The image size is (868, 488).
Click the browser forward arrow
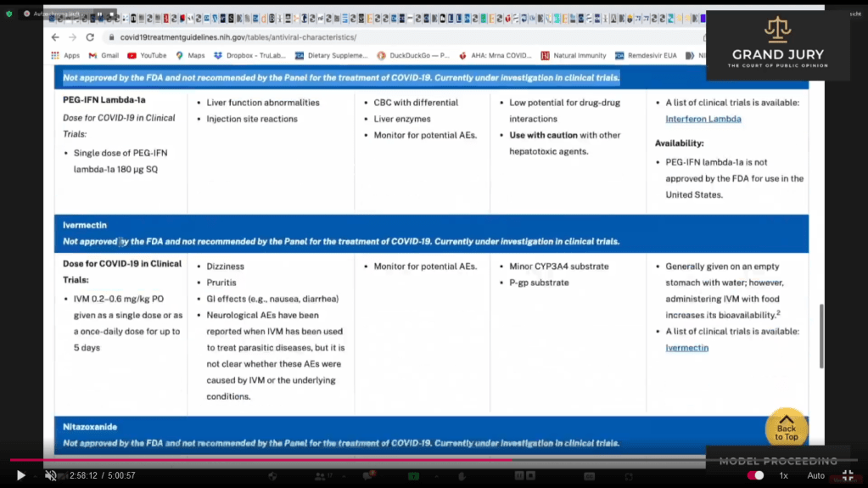point(72,37)
